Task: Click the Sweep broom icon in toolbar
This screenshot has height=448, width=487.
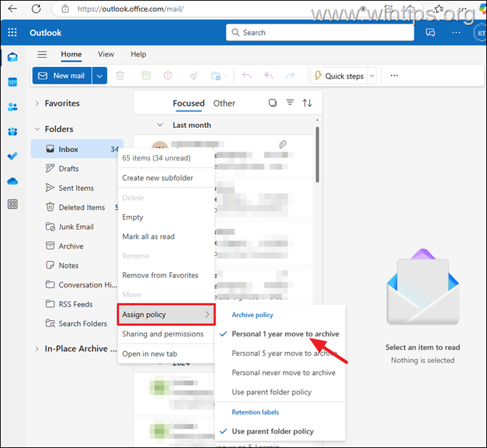Action: pos(194,76)
